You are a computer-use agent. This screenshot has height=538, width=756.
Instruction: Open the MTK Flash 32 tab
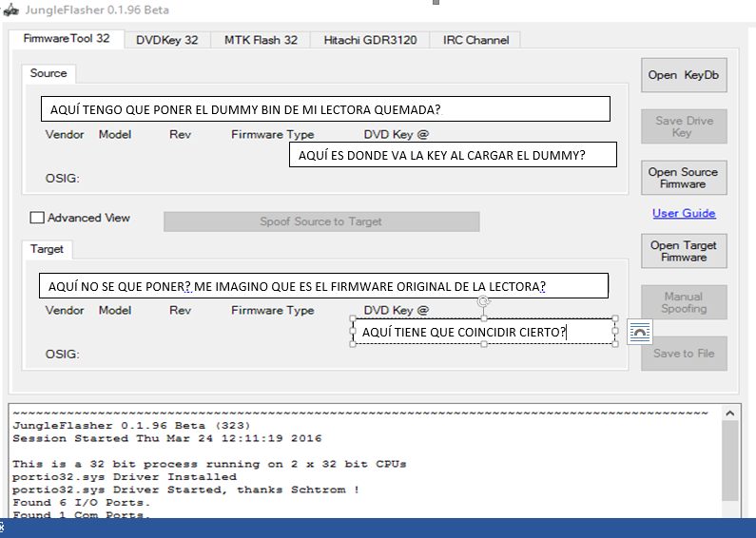tap(261, 40)
